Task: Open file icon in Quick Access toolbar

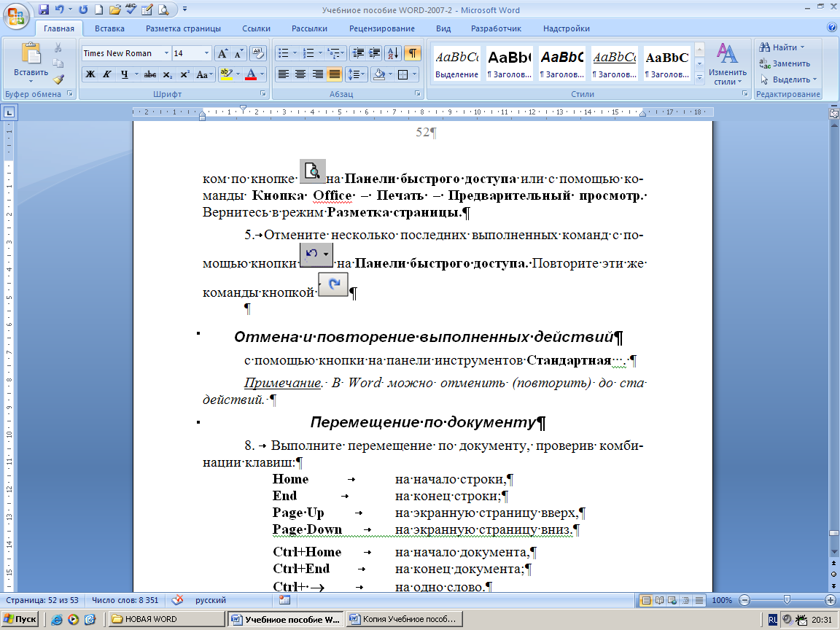Action: pyautogui.click(x=114, y=9)
